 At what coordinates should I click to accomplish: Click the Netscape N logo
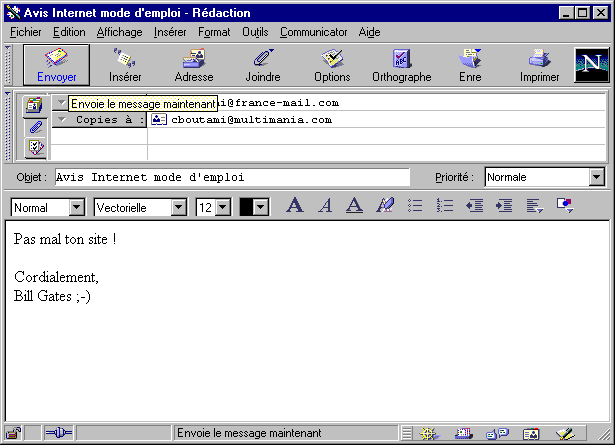pyautogui.click(x=591, y=65)
